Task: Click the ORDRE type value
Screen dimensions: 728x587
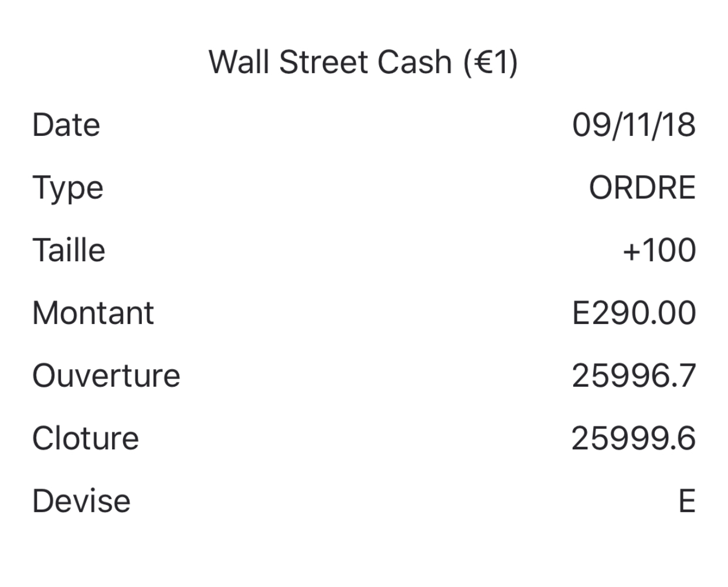Action: (x=642, y=188)
